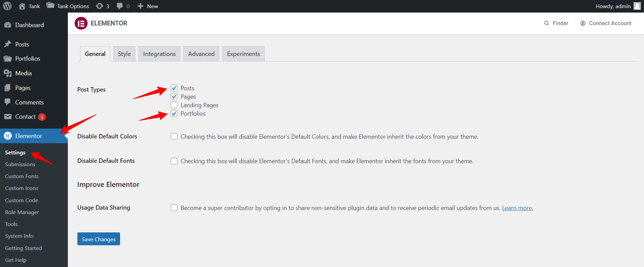644x267 pixels.
Task: Click the comments count number 0
Action: [128, 6]
